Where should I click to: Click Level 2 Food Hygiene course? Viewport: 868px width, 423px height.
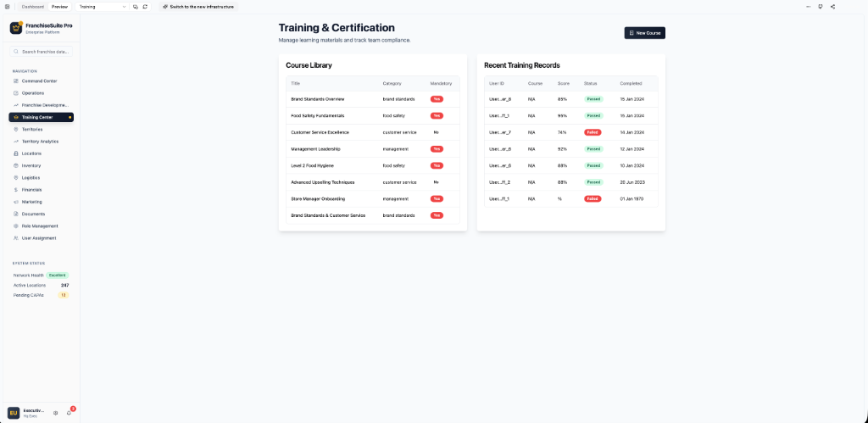tap(312, 165)
